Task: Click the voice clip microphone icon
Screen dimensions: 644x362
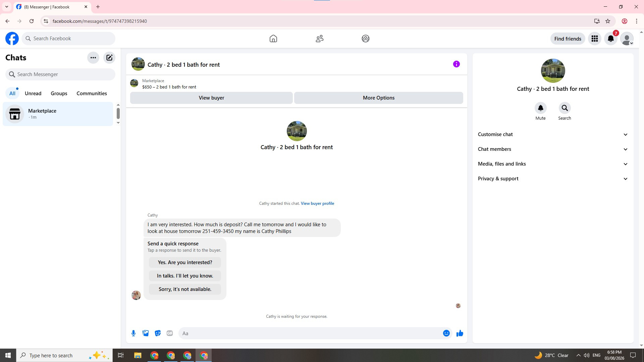Action: (133, 333)
